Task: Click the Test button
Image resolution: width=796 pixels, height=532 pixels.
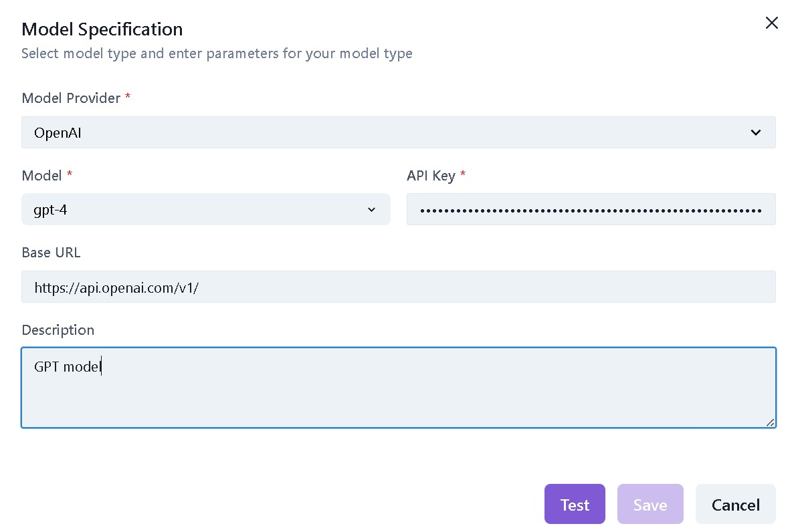Action: 575,504
